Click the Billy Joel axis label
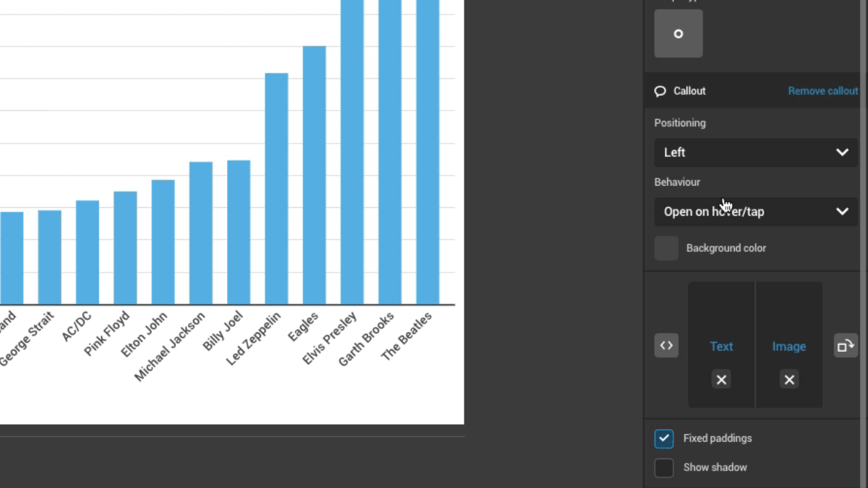 point(223,331)
